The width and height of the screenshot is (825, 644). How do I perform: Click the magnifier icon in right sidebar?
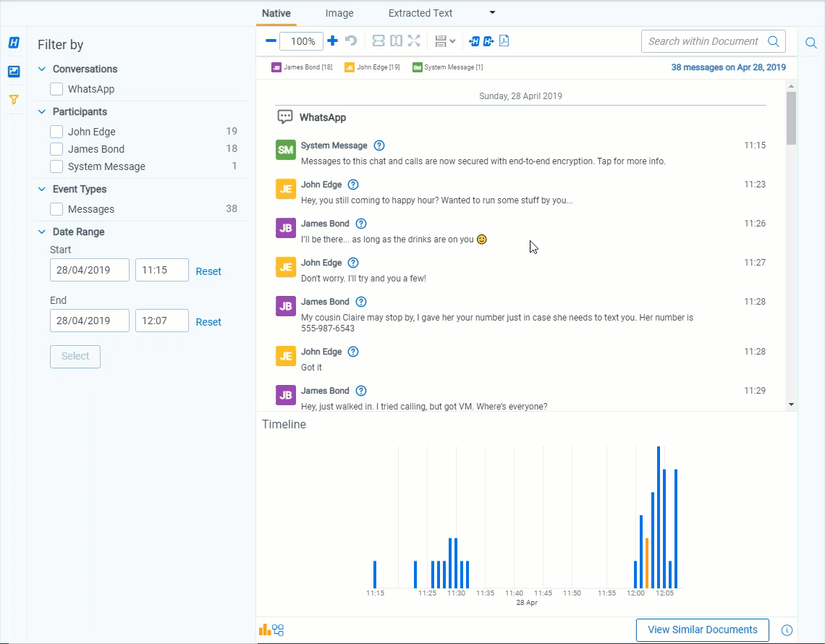pyautogui.click(x=811, y=43)
